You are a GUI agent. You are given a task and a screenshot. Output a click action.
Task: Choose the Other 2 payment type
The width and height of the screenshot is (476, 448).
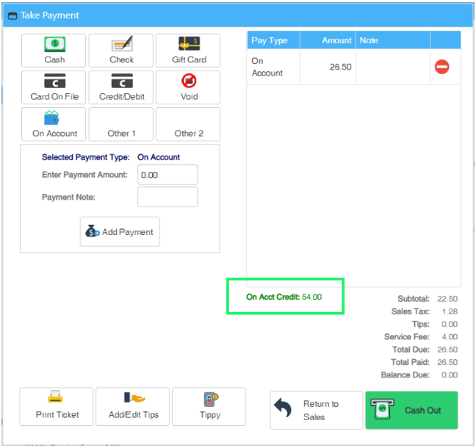(188, 124)
